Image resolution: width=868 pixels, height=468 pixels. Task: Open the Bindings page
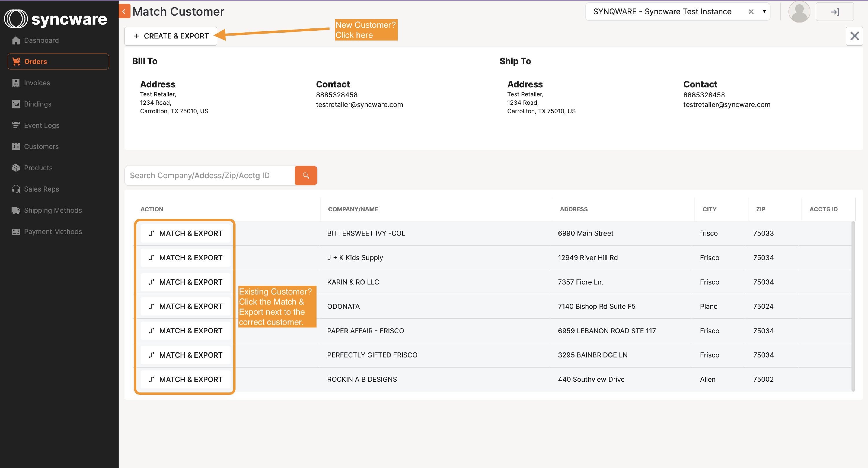[37, 104]
